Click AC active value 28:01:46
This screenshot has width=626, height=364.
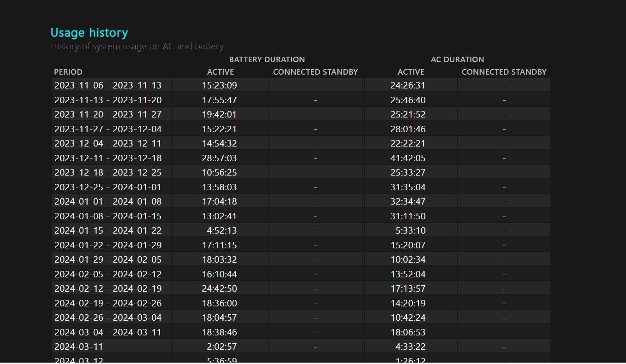408,129
